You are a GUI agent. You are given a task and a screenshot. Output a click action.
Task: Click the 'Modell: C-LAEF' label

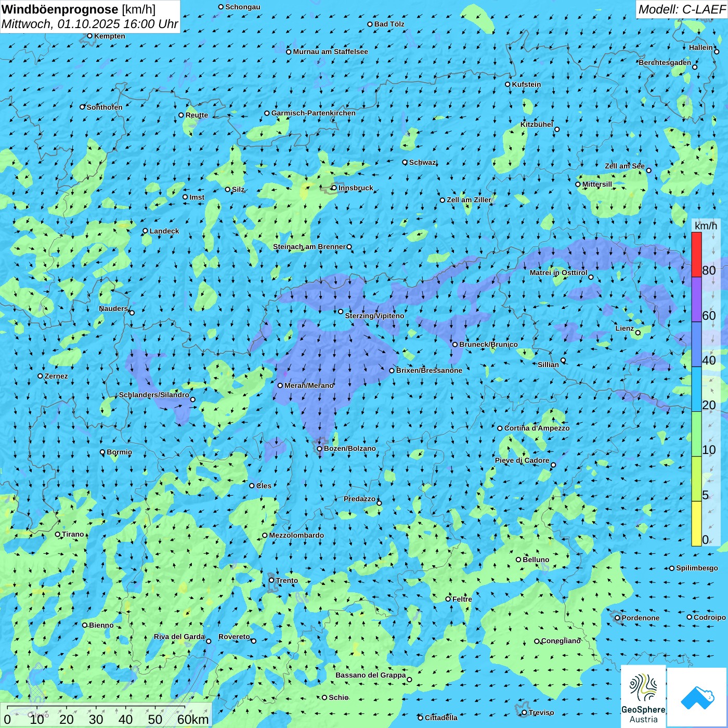point(682,9)
